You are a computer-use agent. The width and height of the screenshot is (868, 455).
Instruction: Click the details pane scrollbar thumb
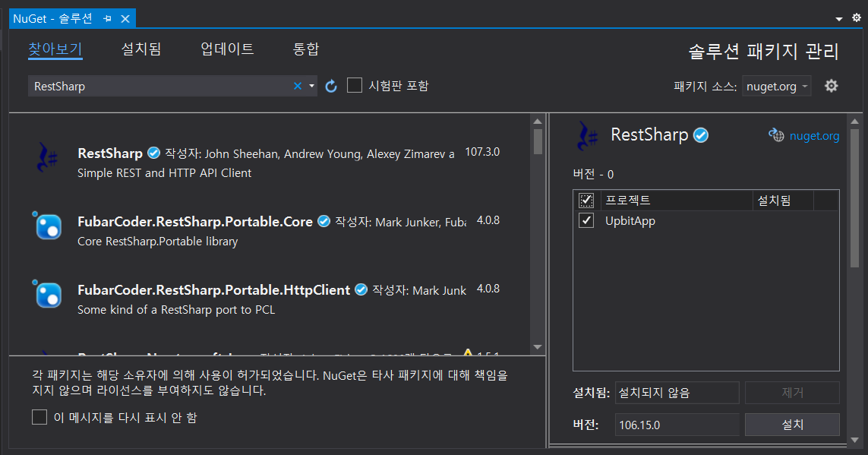click(x=855, y=198)
